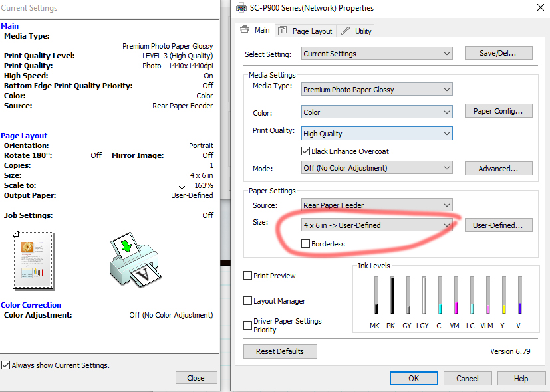
Task: Confirm with the OK button
Action: (x=414, y=378)
